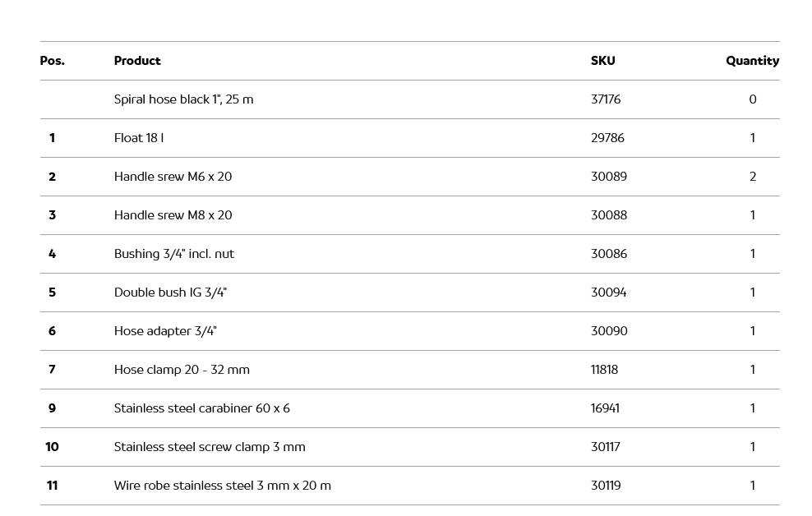This screenshot has height=516, width=812.
Task: Click SKU number 37176
Action: (x=606, y=99)
